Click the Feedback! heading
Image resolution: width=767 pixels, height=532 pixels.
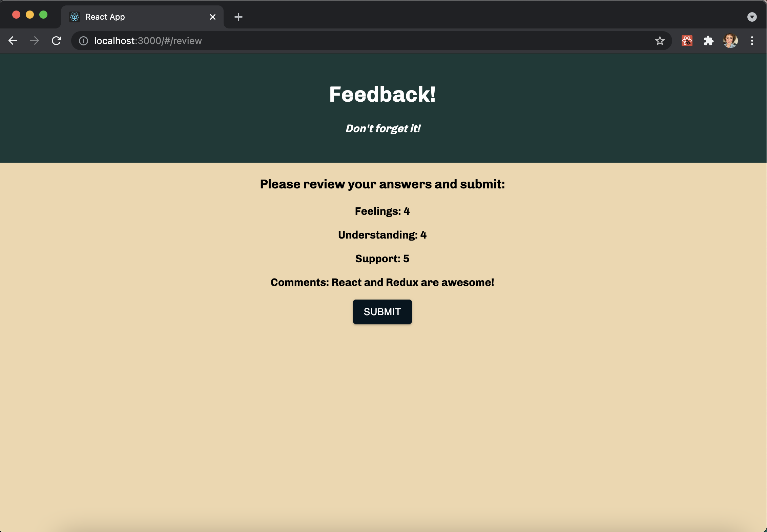coord(382,94)
